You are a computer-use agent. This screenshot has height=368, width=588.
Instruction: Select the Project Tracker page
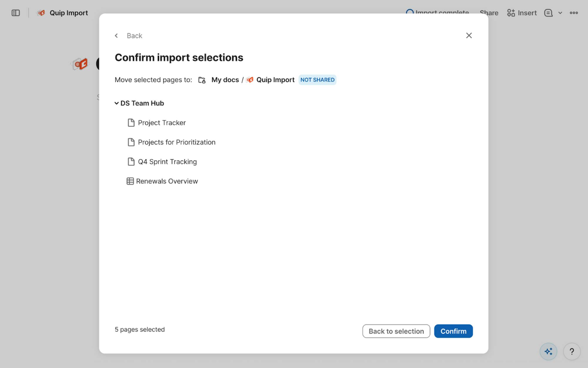[162, 123]
